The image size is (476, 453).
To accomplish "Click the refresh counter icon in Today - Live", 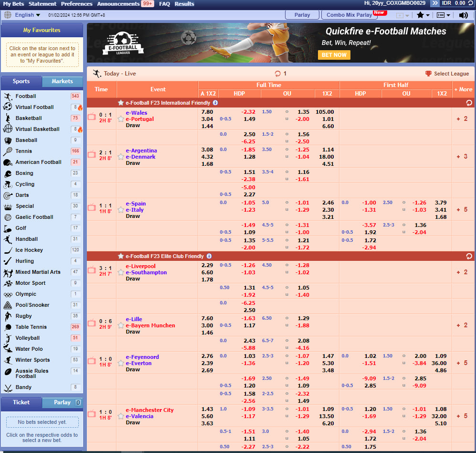I will [x=277, y=74].
